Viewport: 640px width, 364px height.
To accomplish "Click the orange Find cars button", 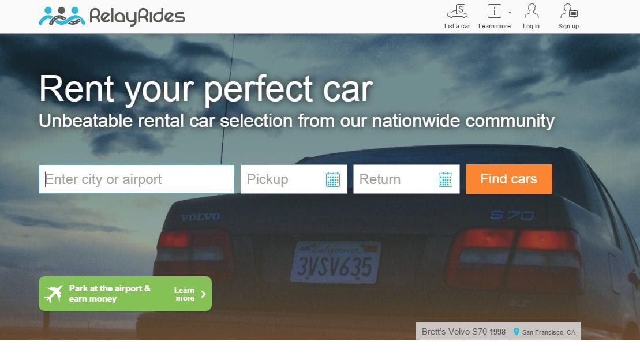I will click(x=509, y=179).
